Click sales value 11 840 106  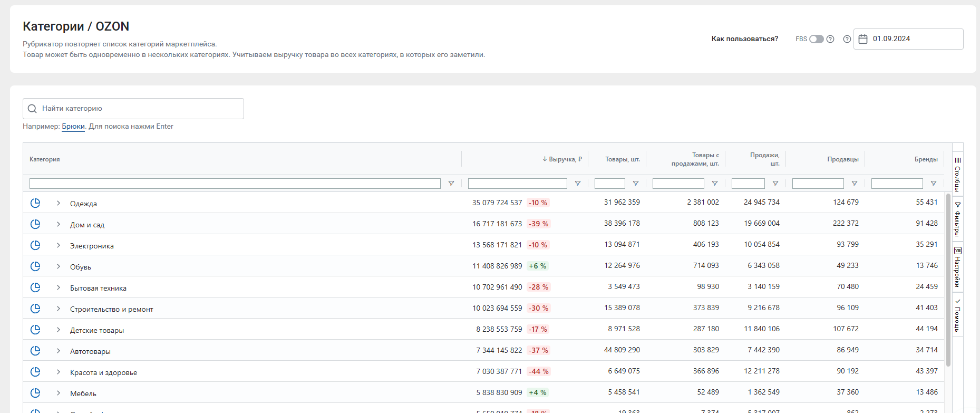(x=762, y=329)
